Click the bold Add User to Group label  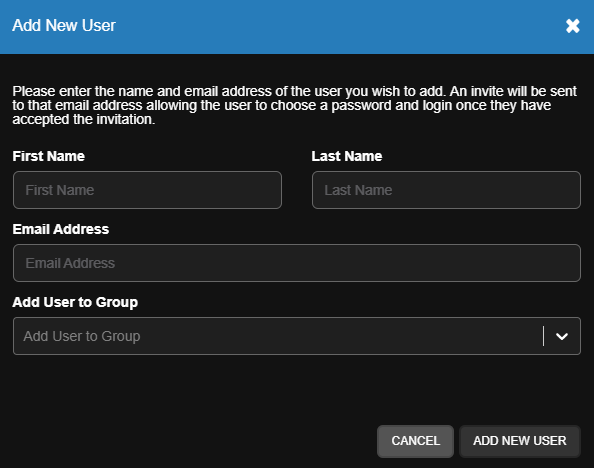click(75, 302)
